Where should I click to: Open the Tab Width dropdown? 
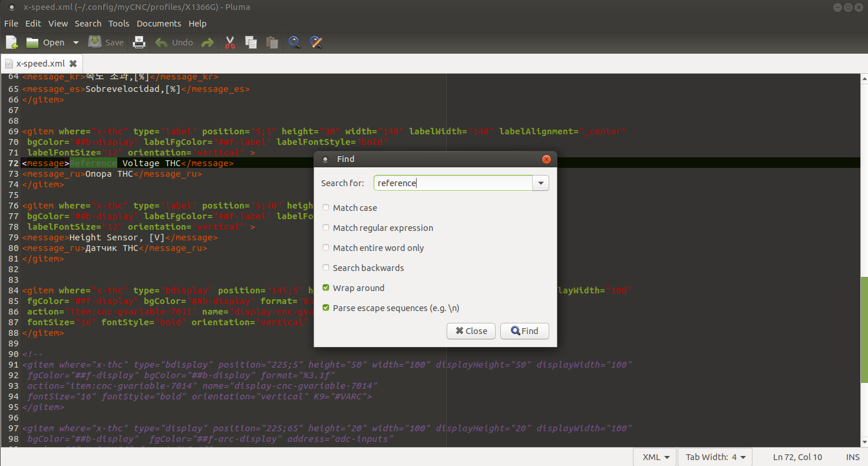coord(715,457)
